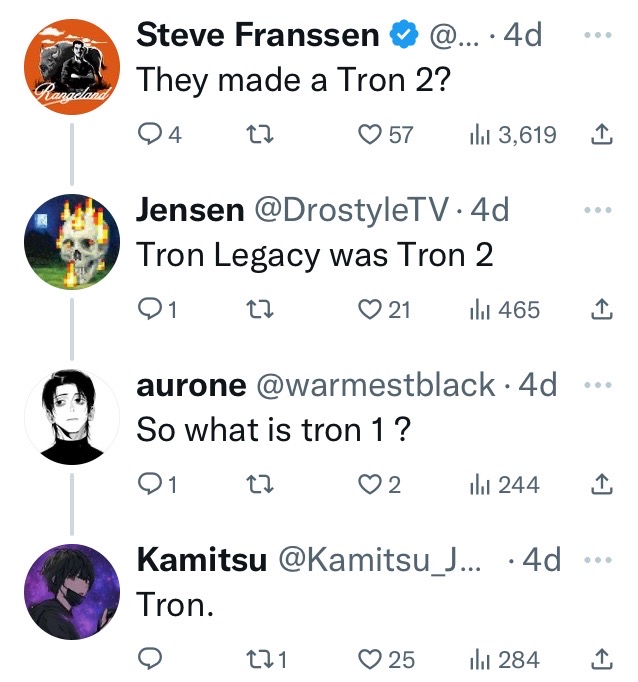View analytics of Steve's tweet showing 3,619
Viewport: 638px width, 682px height.
[x=511, y=135]
